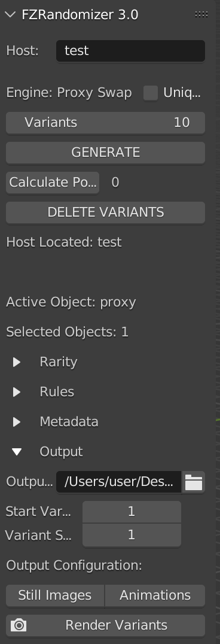Click the Variants count slider field
This screenshot has height=644, width=220.
coord(105,122)
